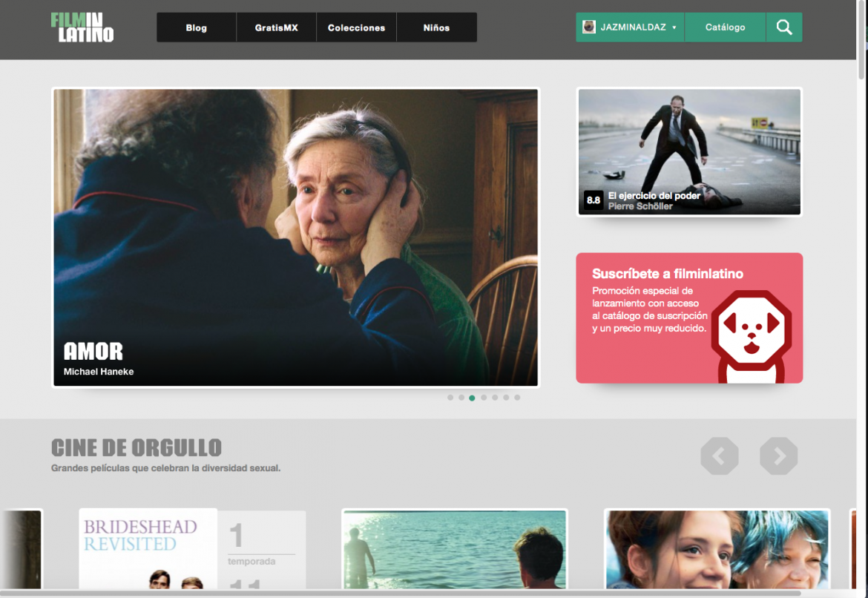Click director name Pierre Schöller
868x598 pixels.
(640, 206)
